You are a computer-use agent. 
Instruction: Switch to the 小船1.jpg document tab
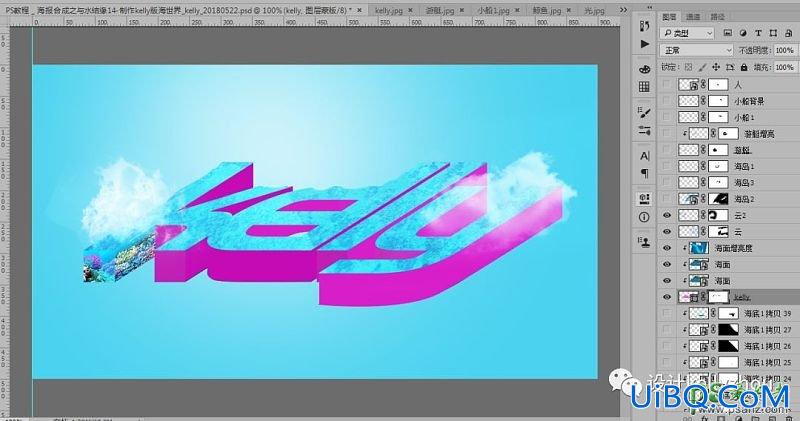493,10
